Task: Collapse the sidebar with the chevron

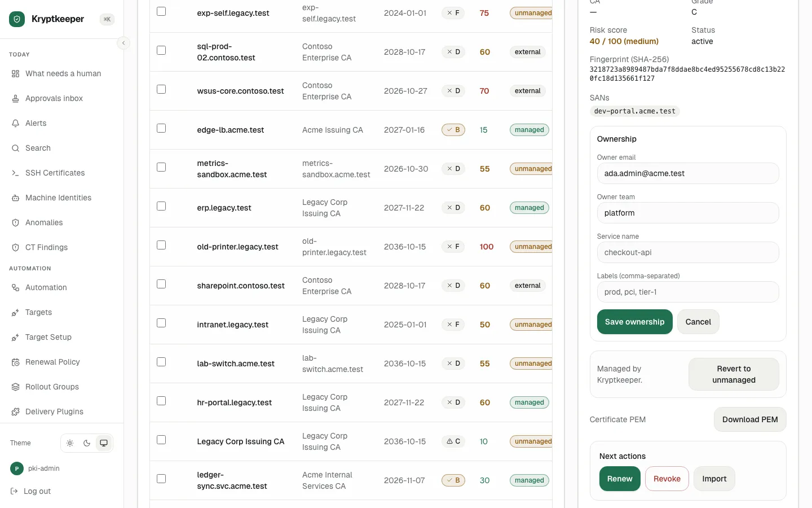Action: (x=123, y=43)
